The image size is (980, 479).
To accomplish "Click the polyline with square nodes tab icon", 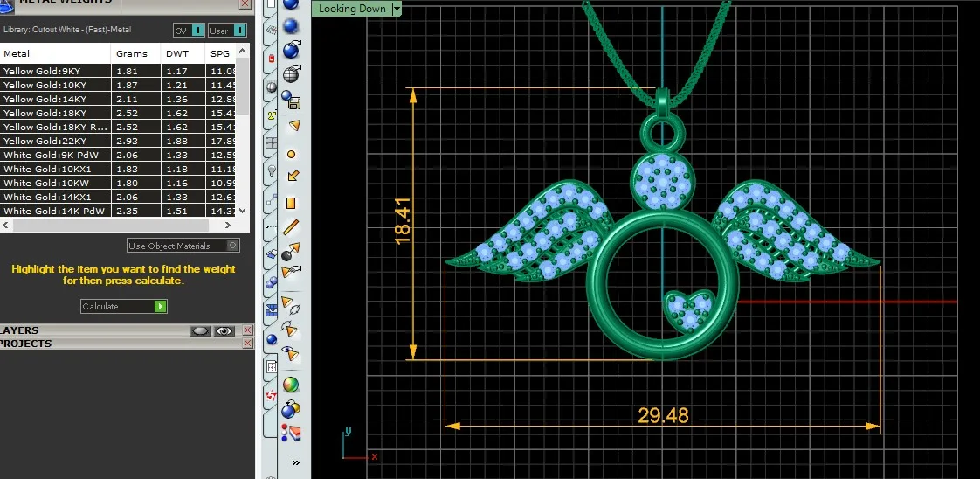I will pyautogui.click(x=272, y=199).
